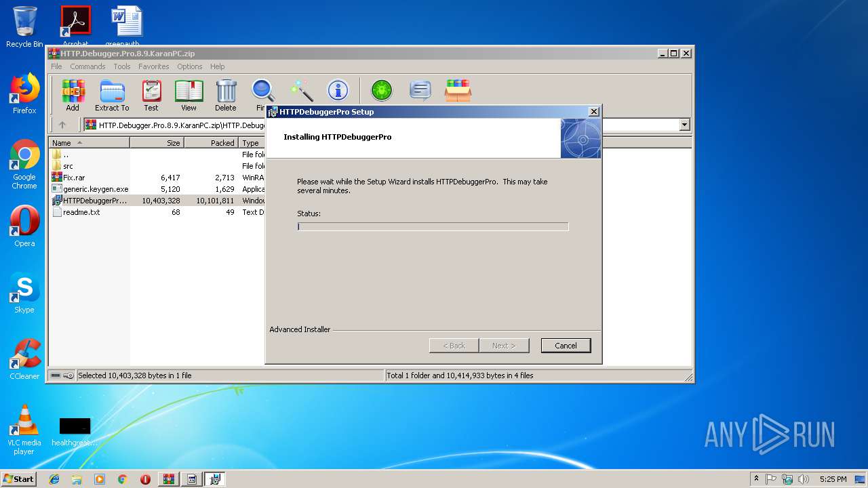
Task: Close the HTTPDebuggerPro Setup dialog
Action: tap(593, 112)
